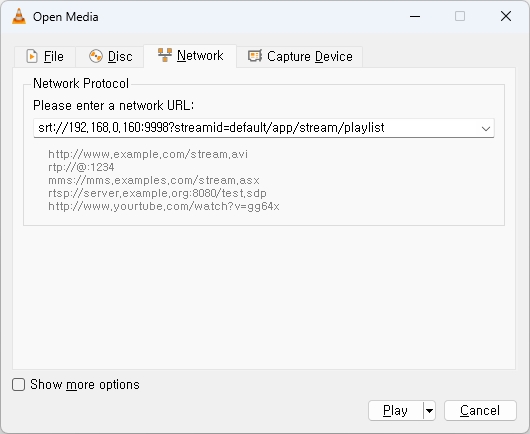
Task: Click the File tab icon
Action: pos(32,56)
